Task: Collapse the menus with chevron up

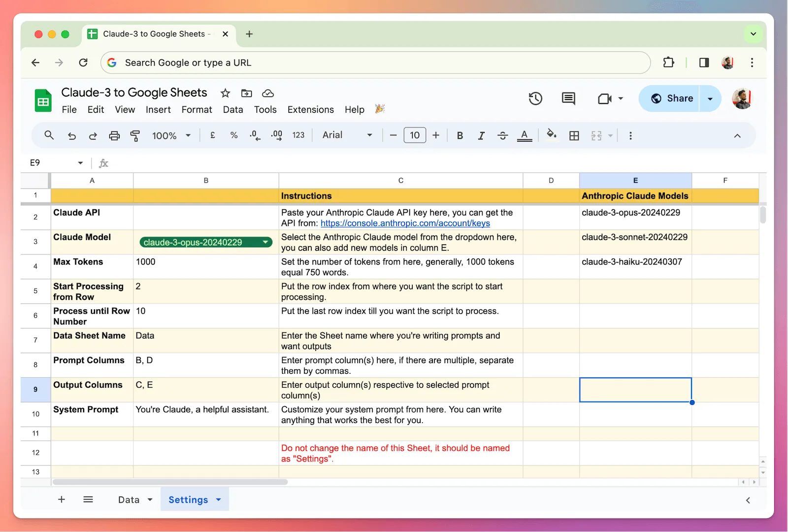Action: pyautogui.click(x=737, y=136)
